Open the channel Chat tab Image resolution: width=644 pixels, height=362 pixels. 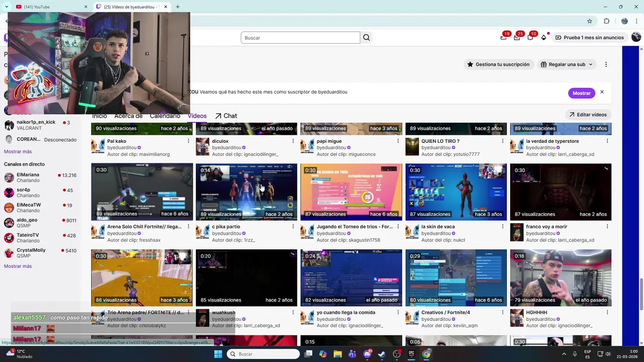pyautogui.click(x=226, y=116)
